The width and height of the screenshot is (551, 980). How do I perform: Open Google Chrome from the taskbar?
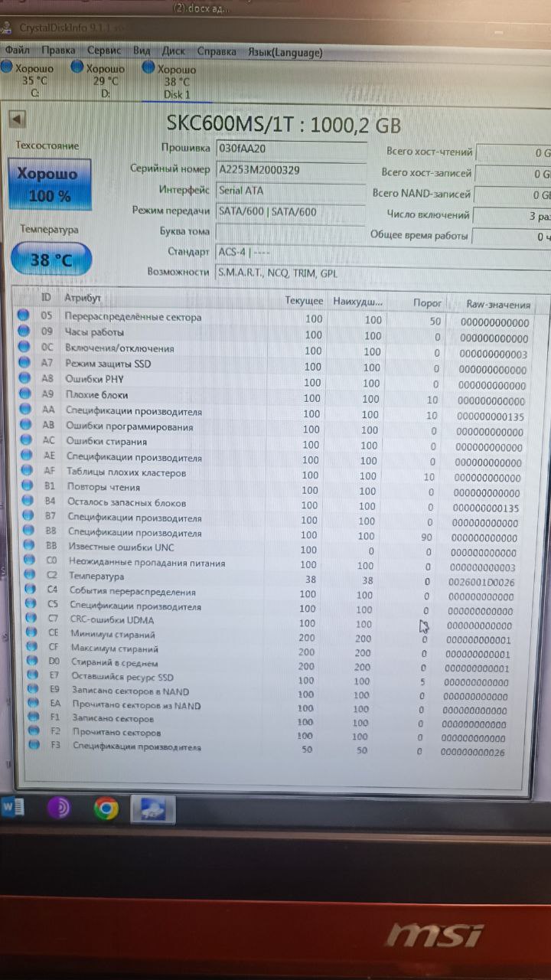(106, 808)
